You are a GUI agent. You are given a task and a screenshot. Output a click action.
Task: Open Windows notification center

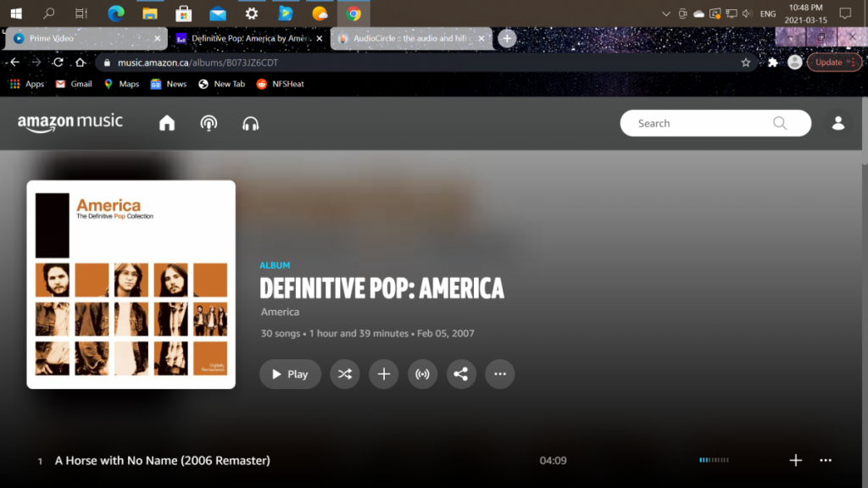[x=845, y=14]
